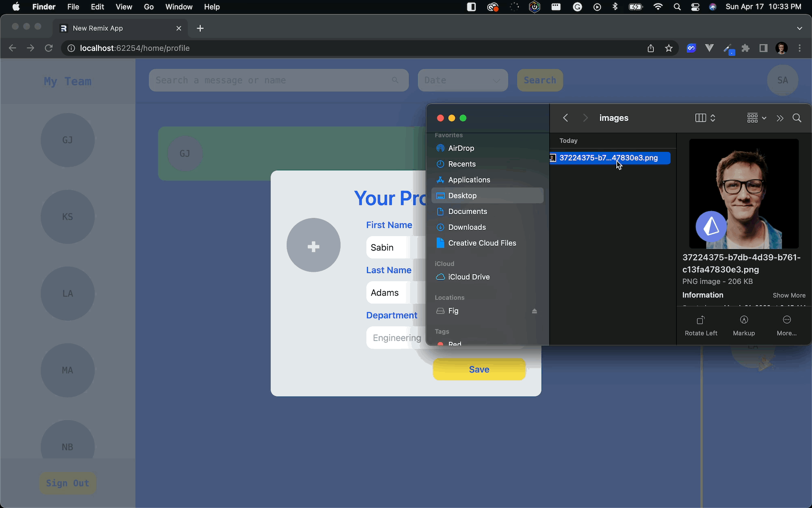Click Show More in Information
This screenshot has height=508, width=812.
(788, 295)
